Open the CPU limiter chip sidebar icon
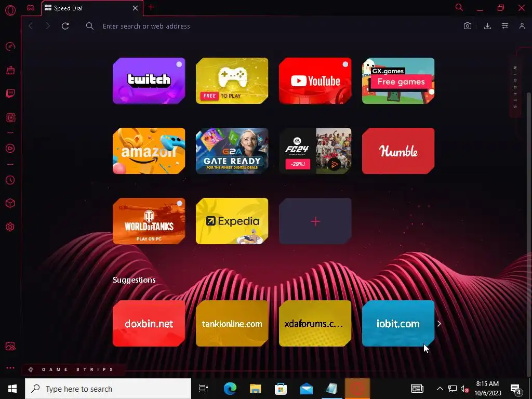The width and height of the screenshot is (532, 399). point(10,118)
